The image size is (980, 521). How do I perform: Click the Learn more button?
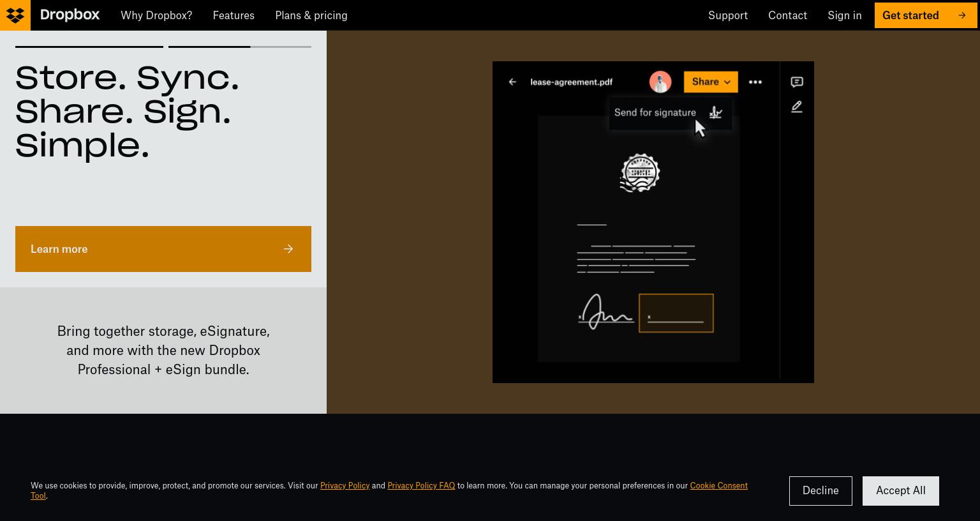click(163, 249)
